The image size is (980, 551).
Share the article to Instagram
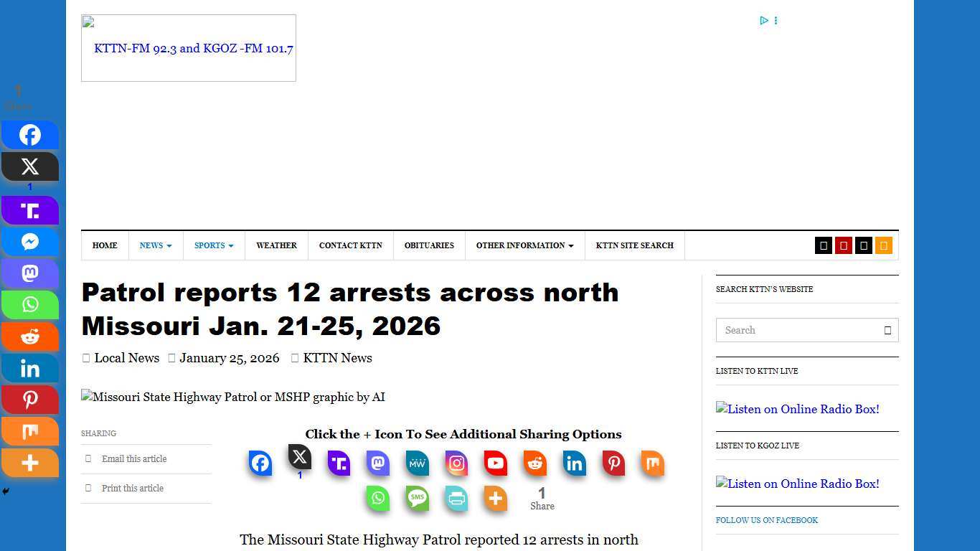point(456,463)
